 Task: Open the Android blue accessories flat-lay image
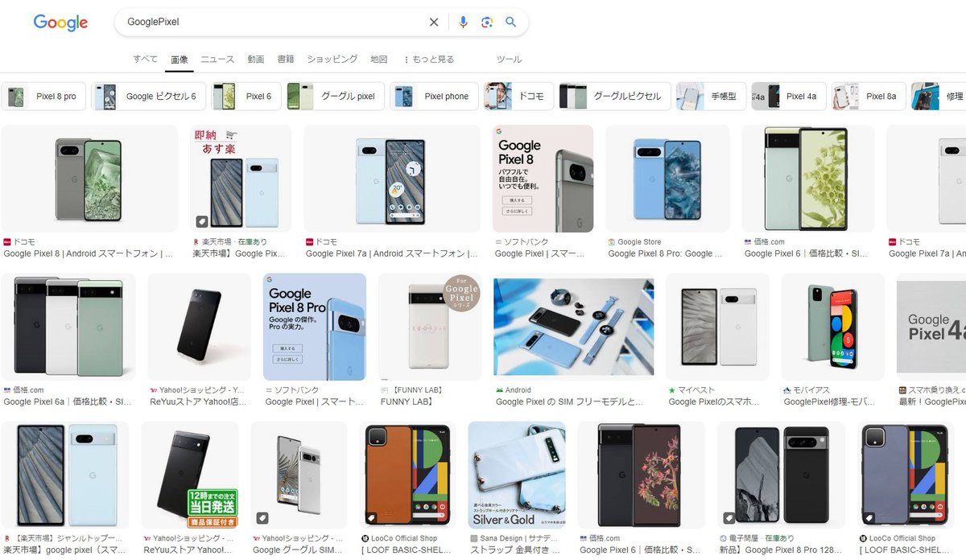pos(574,327)
